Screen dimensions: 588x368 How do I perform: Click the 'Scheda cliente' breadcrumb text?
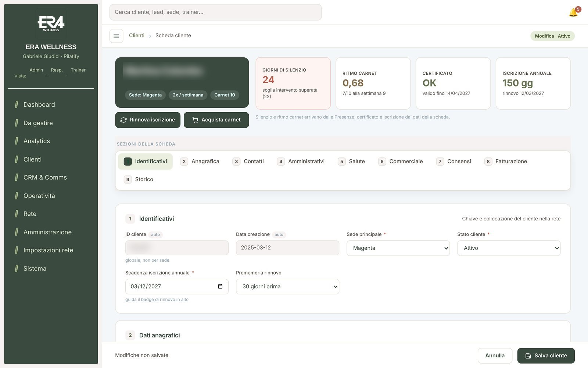pos(173,35)
